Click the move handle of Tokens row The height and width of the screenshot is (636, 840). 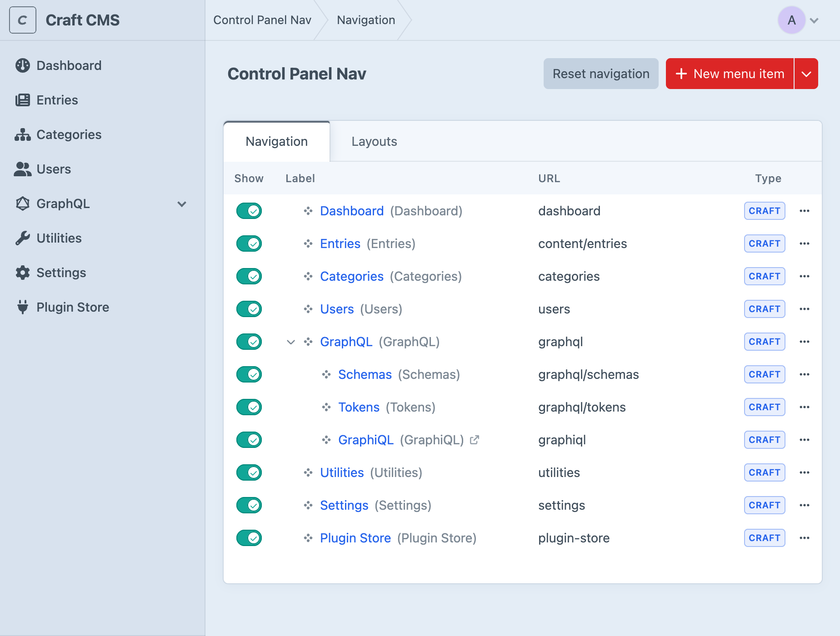tap(326, 407)
